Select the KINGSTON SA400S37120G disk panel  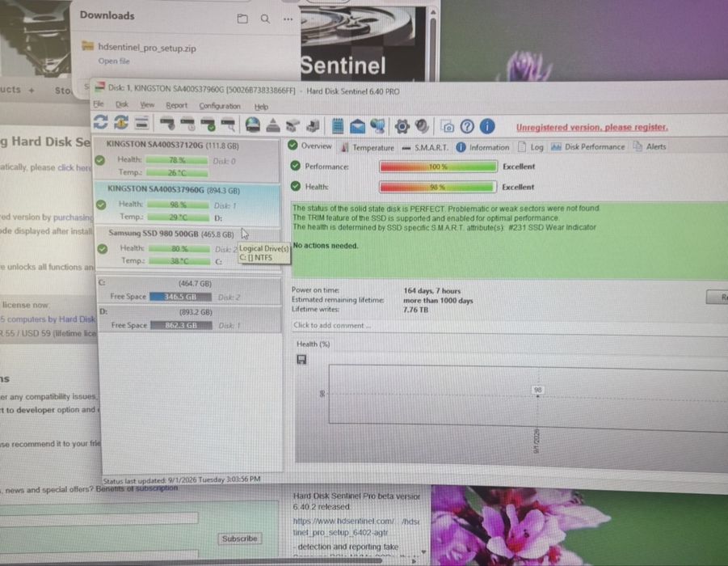pos(187,159)
